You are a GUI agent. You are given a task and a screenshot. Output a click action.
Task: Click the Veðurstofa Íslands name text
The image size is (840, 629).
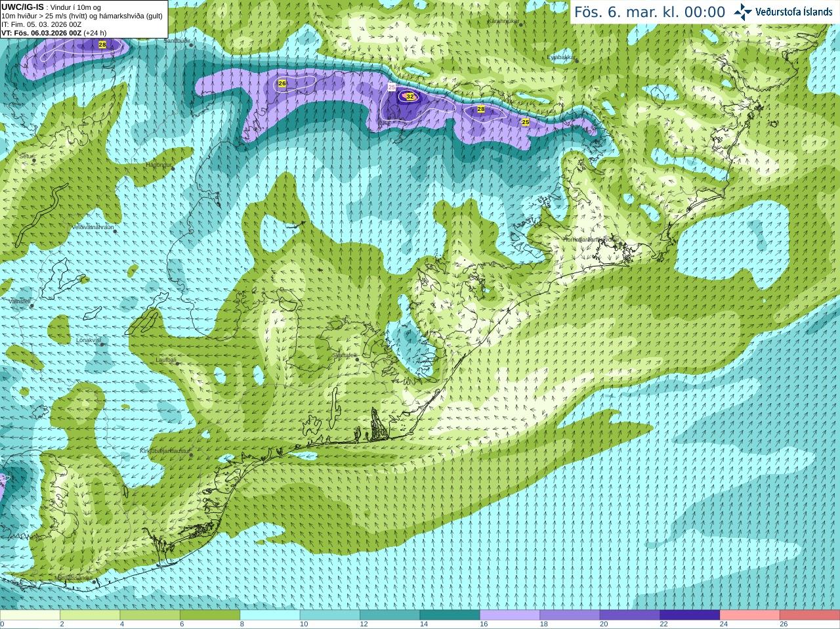tap(793, 12)
